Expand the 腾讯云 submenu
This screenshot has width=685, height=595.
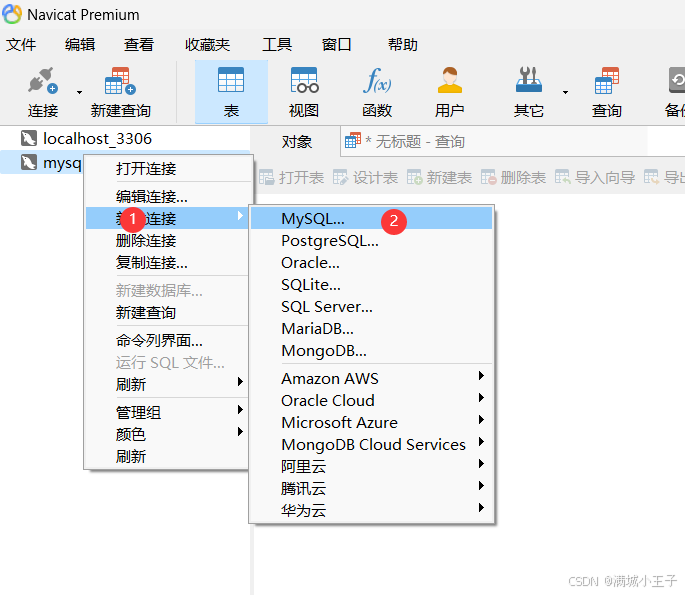371,488
